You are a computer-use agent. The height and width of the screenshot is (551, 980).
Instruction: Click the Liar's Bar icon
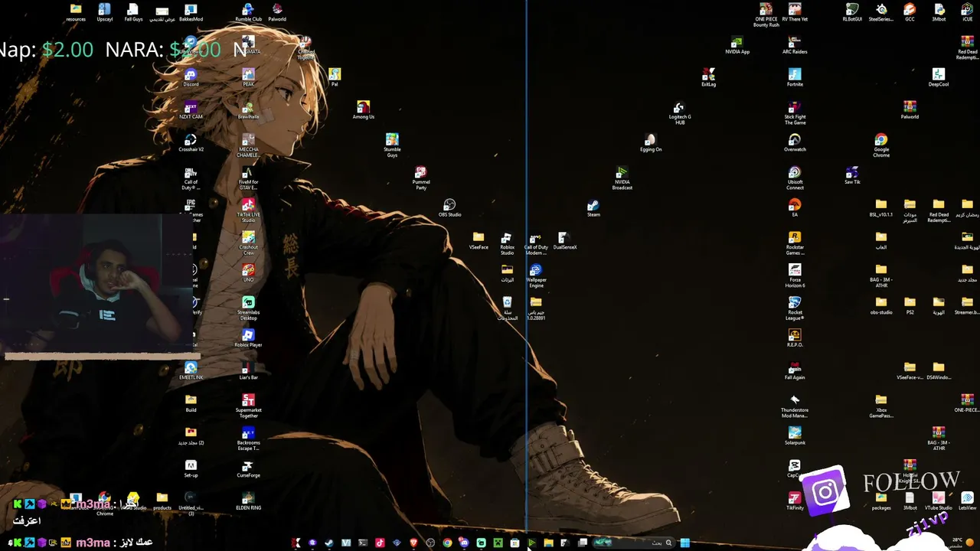pos(248,370)
